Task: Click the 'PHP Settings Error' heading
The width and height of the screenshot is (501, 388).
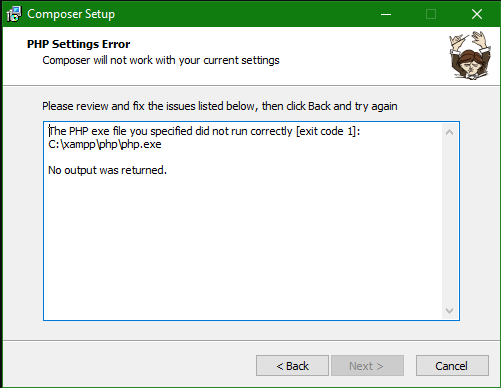Action: tap(79, 44)
